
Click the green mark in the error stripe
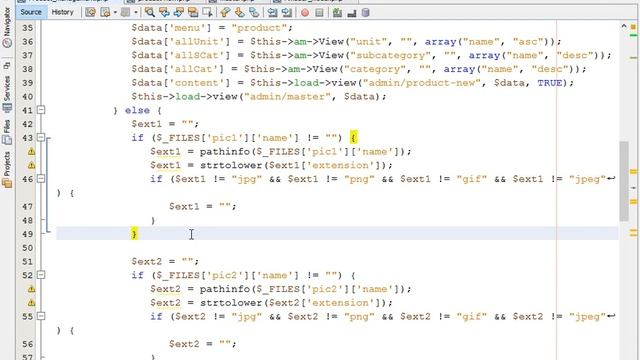coord(633,36)
